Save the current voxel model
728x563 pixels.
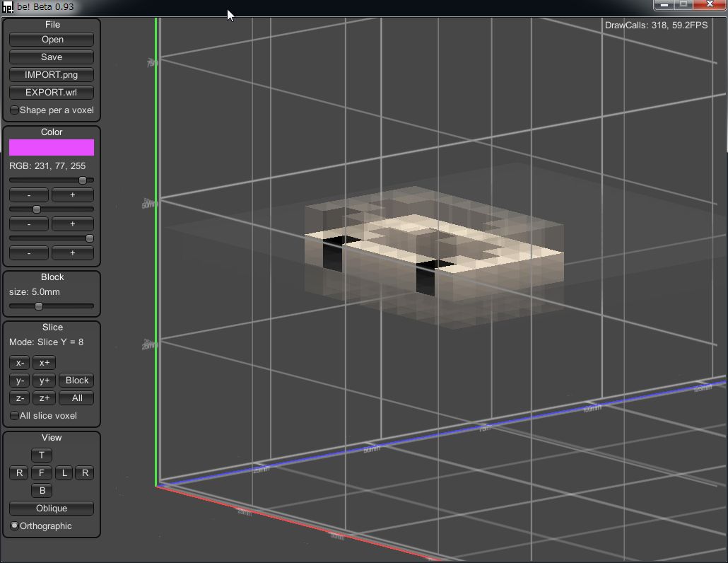52,57
